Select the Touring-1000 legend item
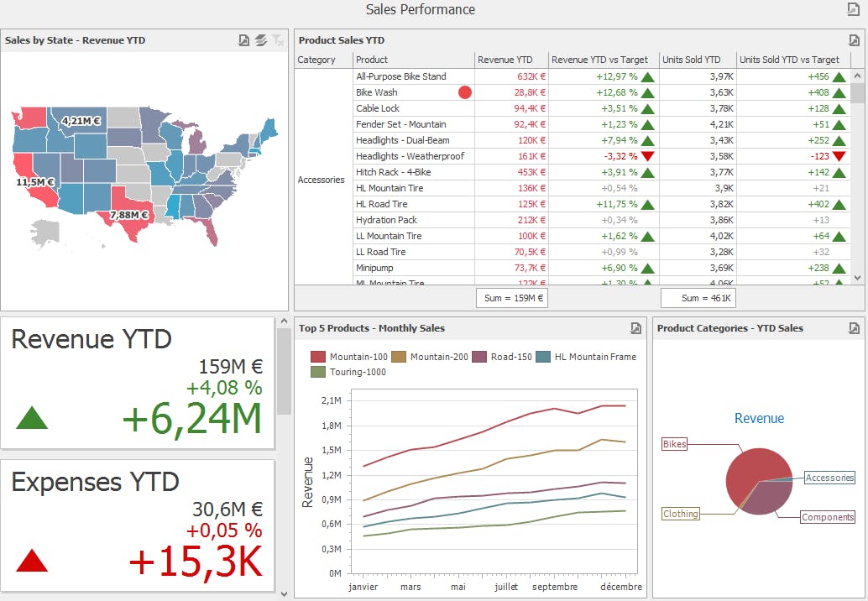Screen dimensions: 868x601 348,372
